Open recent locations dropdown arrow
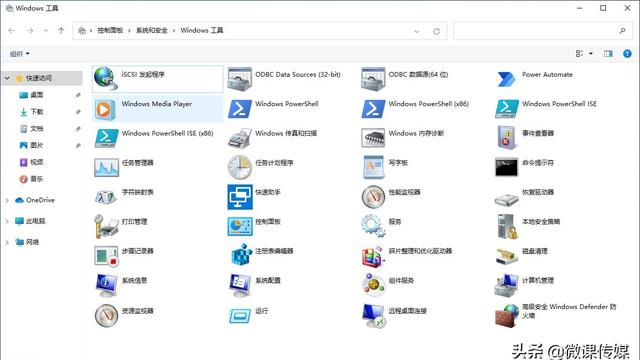The height and width of the screenshot is (360, 640). coord(46,31)
